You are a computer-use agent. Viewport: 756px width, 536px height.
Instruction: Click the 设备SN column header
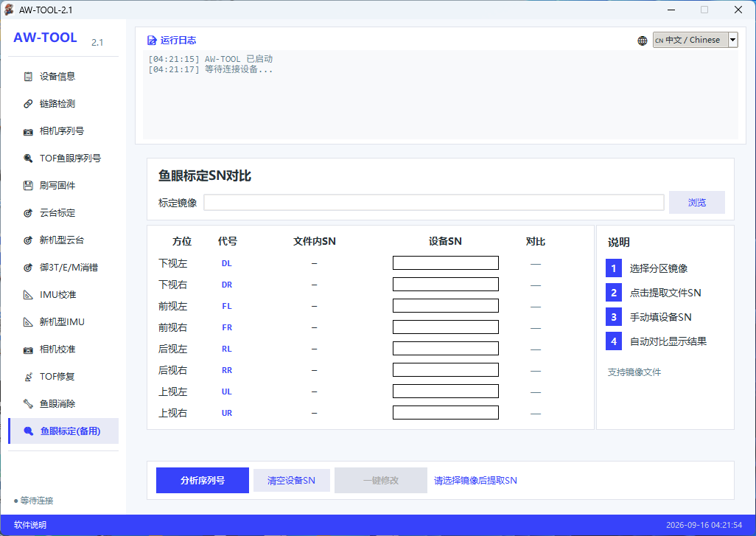tap(446, 241)
